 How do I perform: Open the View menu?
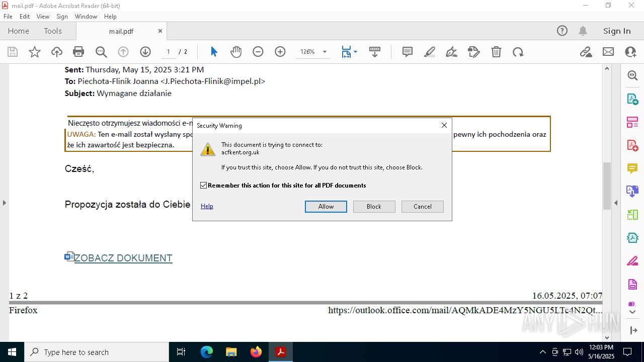point(43,17)
